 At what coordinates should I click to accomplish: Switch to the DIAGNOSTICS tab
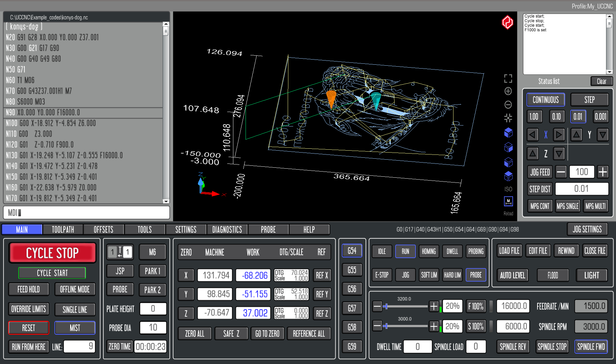227,229
